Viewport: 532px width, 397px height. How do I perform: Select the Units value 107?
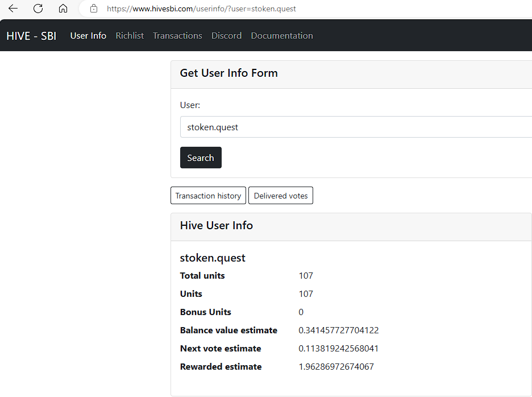point(306,294)
